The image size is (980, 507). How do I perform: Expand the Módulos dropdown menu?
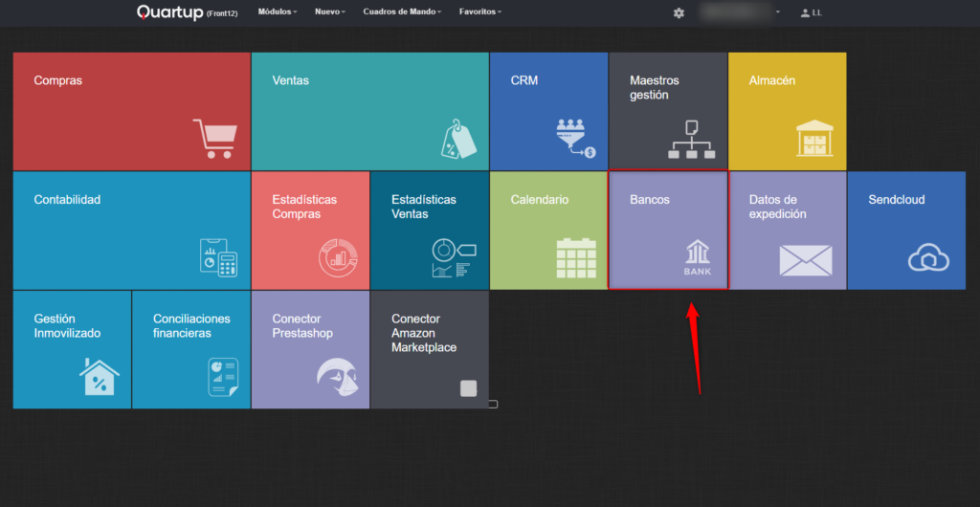[278, 12]
